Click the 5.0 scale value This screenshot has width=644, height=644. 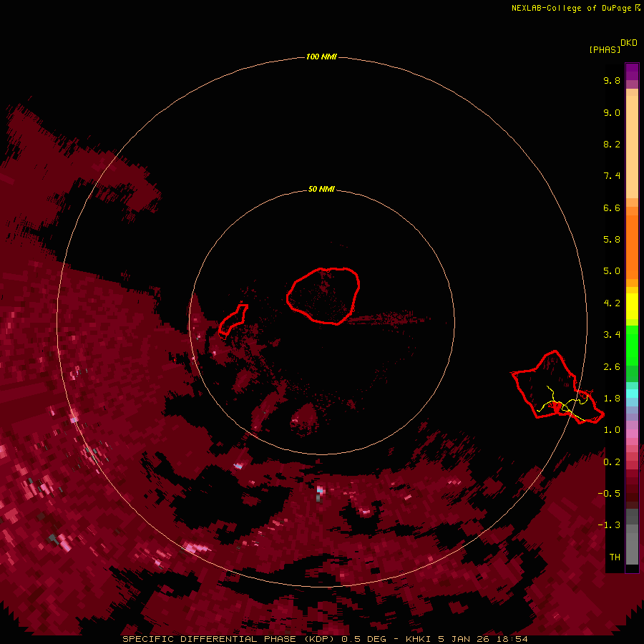point(612,271)
